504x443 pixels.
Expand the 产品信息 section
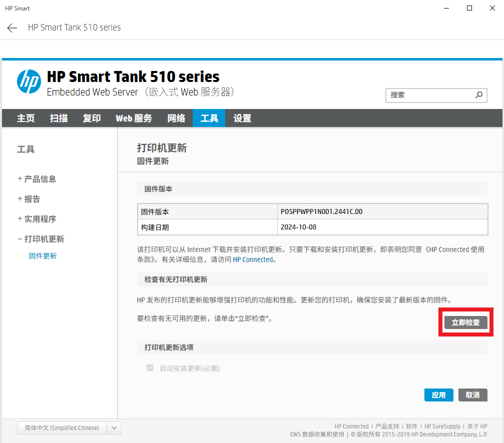coord(37,179)
